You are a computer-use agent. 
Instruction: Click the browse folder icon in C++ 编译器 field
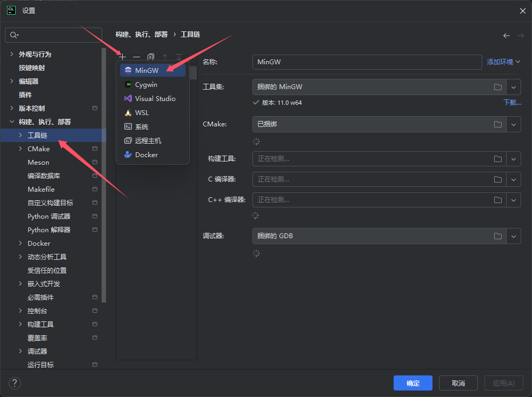tap(498, 200)
